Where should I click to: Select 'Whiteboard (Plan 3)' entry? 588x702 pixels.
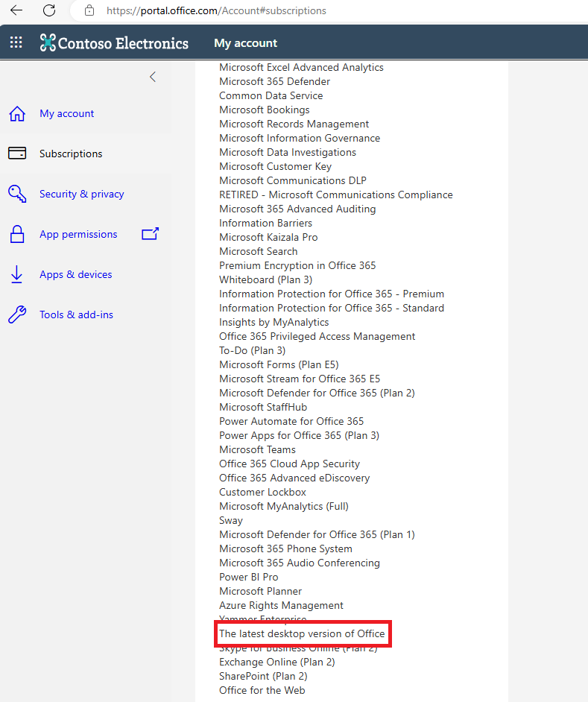point(265,279)
